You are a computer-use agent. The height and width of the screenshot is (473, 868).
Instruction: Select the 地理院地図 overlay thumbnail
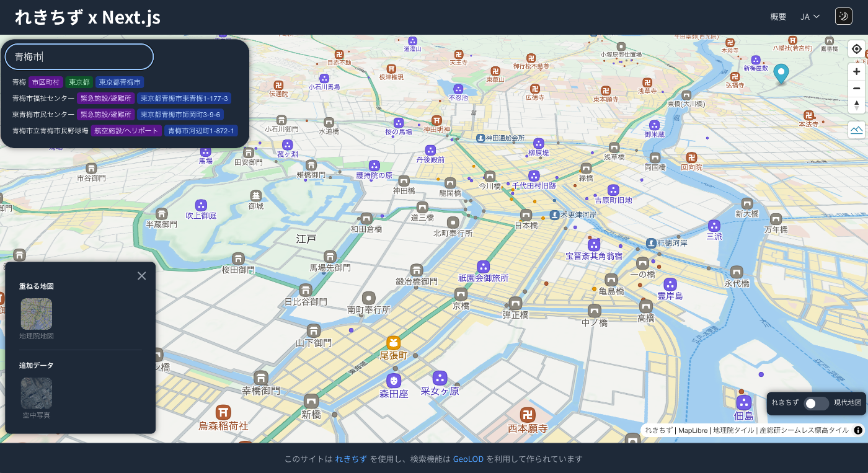click(37, 314)
